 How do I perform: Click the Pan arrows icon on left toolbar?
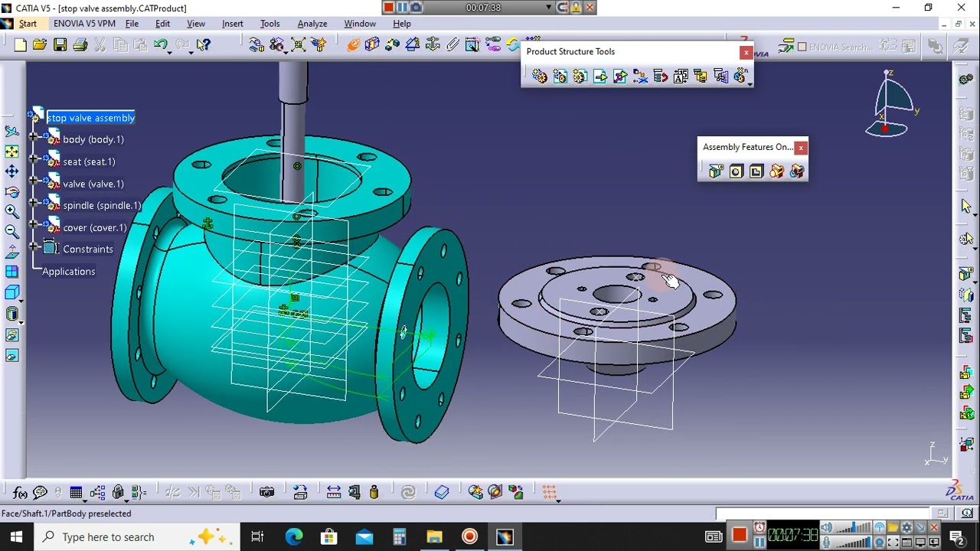tap(11, 171)
